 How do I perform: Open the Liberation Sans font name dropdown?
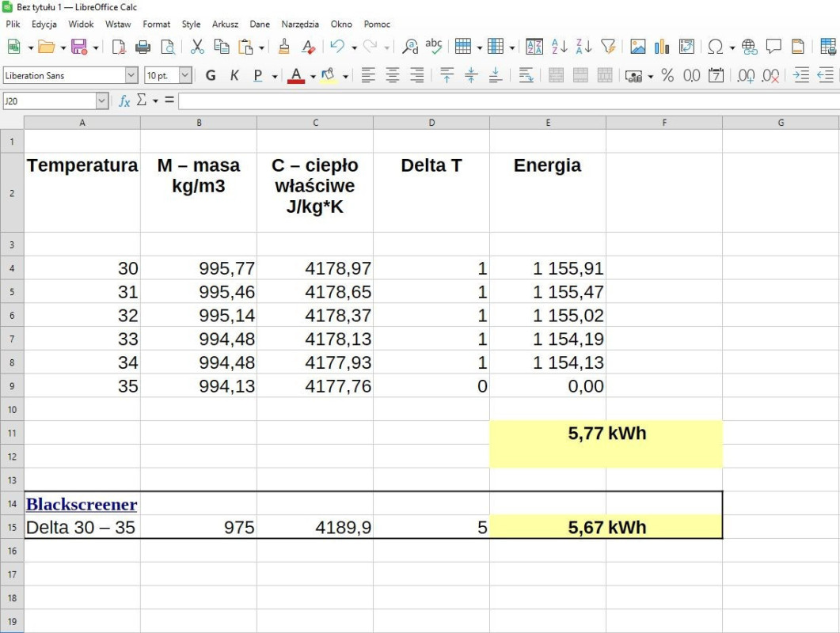point(131,76)
